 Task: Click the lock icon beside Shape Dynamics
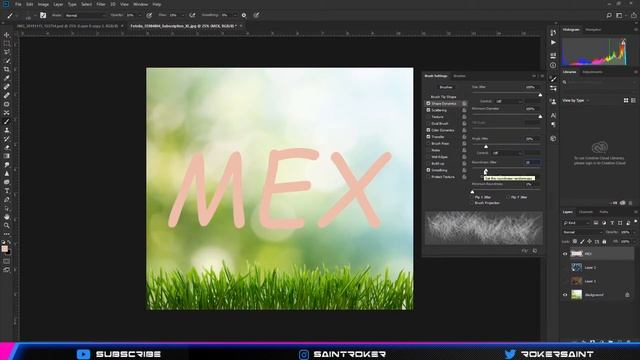(464, 104)
